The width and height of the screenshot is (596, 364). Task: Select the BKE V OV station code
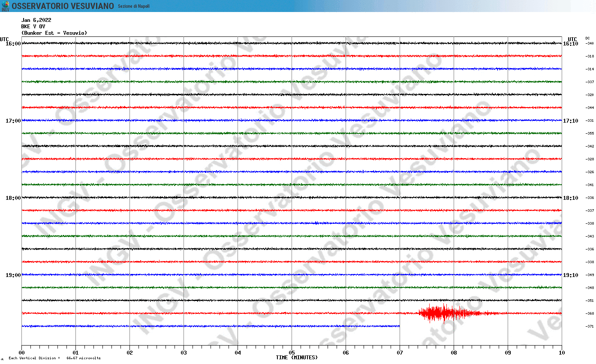33,27
